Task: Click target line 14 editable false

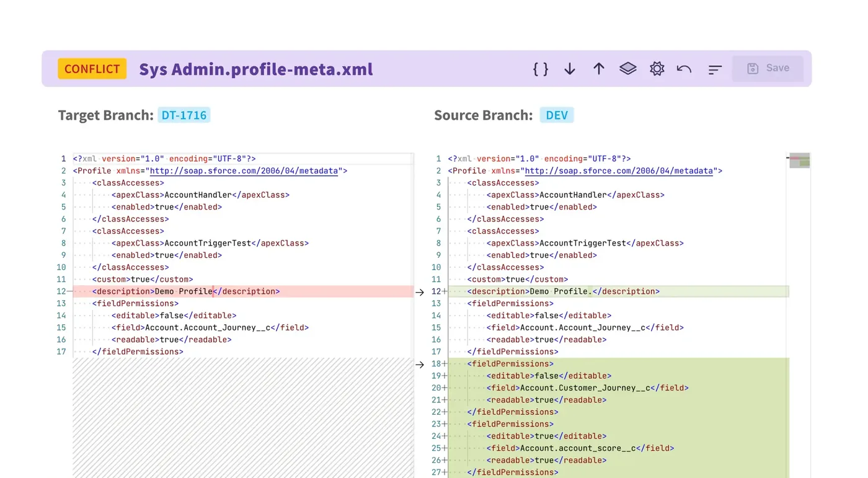Action: 174,316
